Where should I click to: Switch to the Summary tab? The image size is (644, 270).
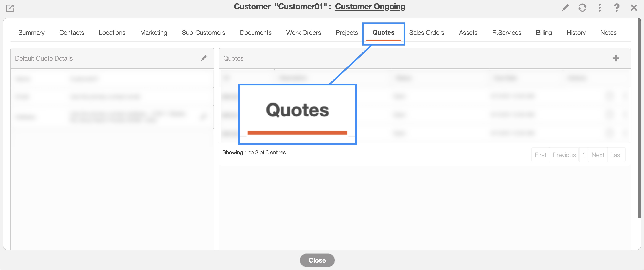[31, 33]
